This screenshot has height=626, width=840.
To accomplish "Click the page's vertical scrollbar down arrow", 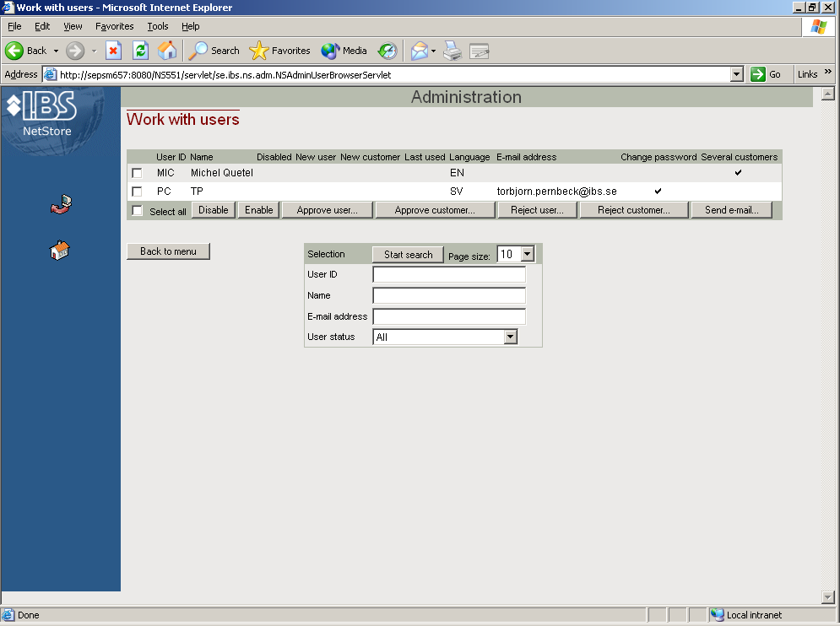I will coord(827,597).
